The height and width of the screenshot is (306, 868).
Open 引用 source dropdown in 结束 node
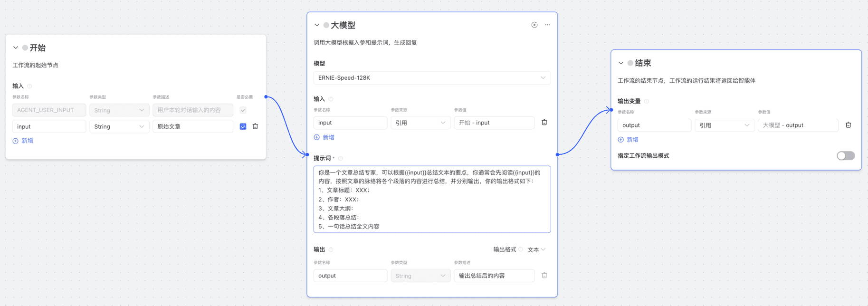[x=724, y=125]
